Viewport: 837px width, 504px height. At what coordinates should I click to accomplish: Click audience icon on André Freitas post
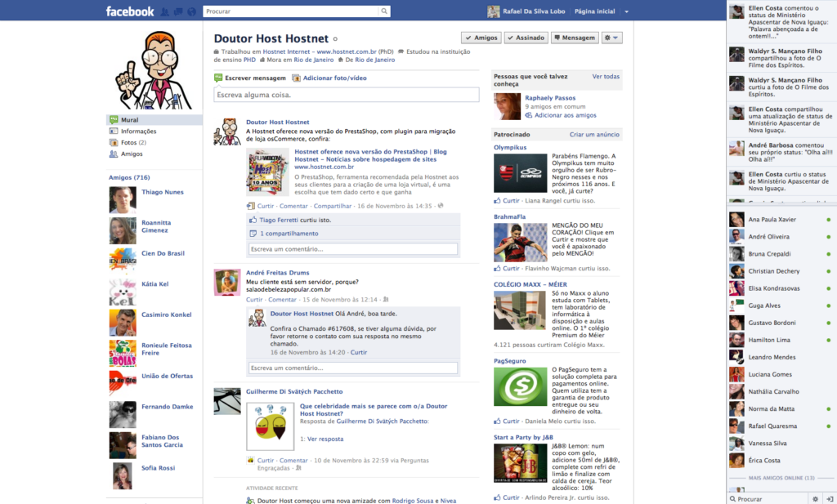[386, 300]
